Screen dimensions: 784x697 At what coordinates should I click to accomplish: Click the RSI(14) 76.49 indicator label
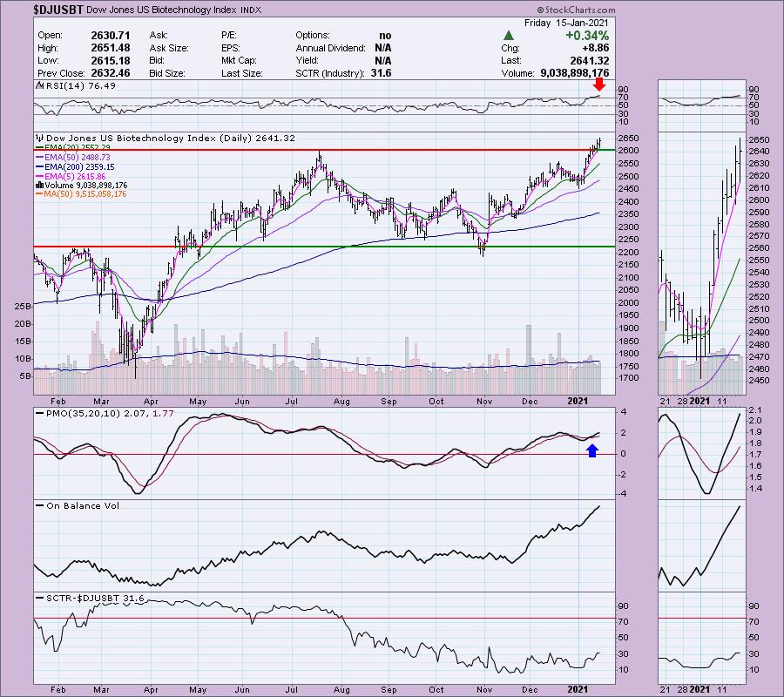pos(80,85)
